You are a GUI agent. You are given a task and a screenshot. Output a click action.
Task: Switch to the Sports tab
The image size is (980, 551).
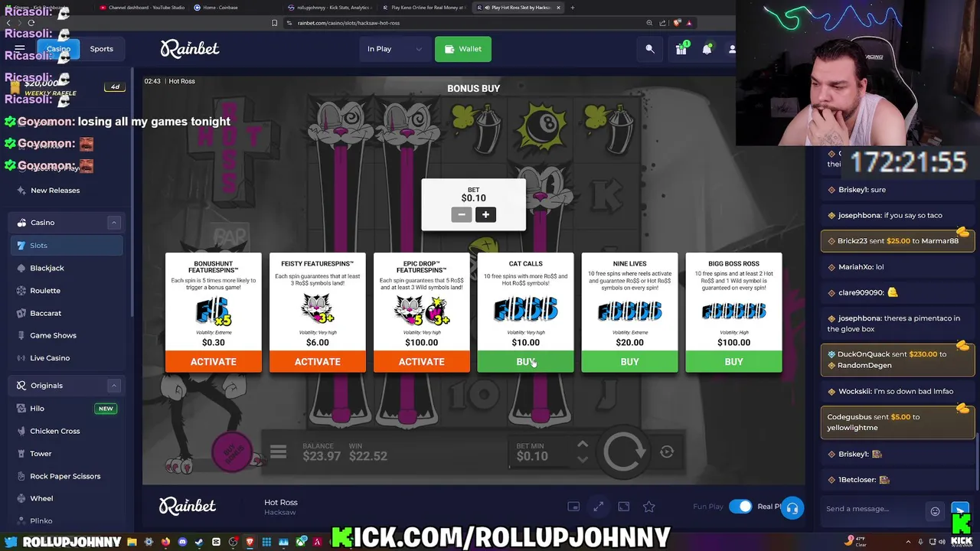[x=101, y=49]
